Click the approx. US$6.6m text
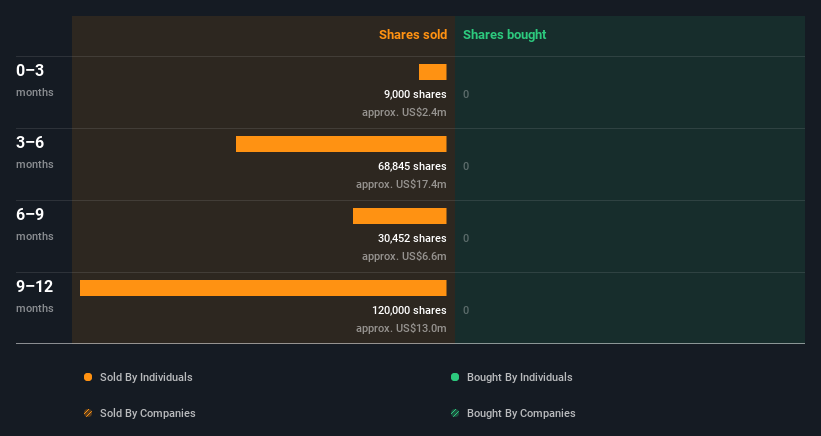 tap(404, 256)
